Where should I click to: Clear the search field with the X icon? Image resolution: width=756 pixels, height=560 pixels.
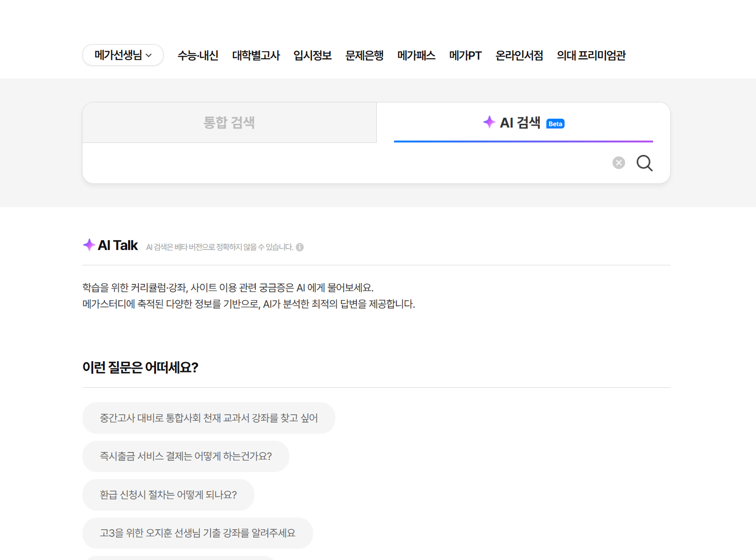click(x=619, y=163)
